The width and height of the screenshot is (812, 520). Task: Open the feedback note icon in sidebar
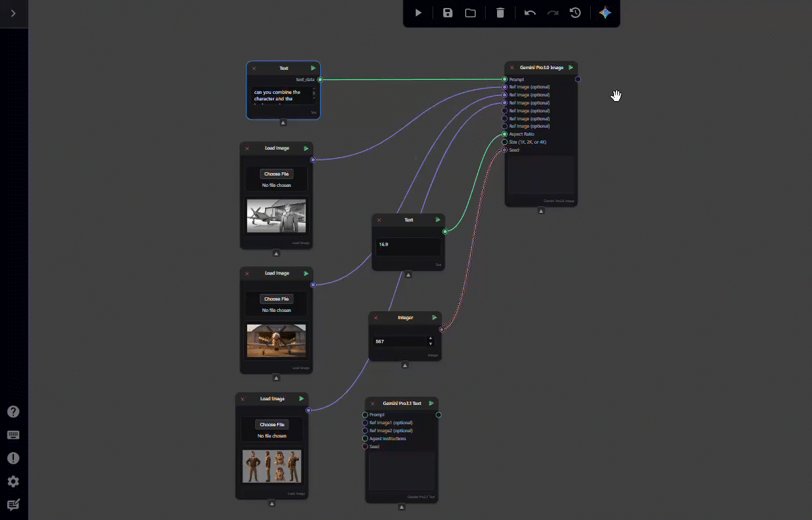tap(13, 504)
